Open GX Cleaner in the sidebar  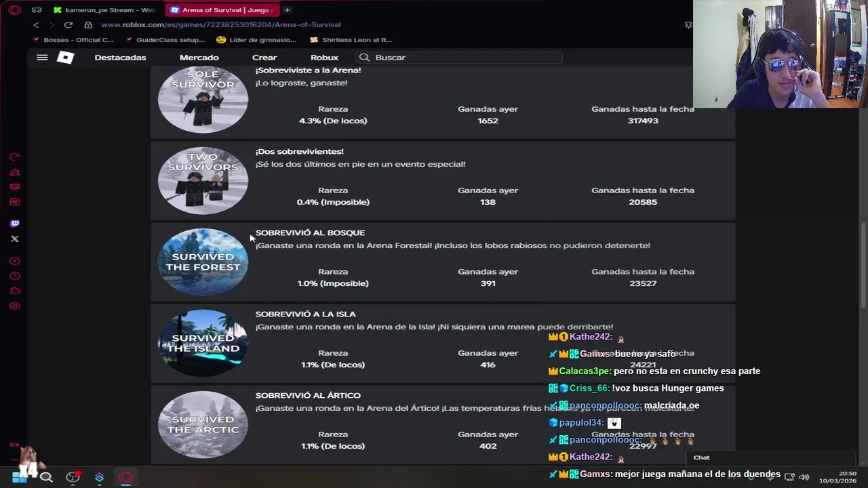coord(15,172)
